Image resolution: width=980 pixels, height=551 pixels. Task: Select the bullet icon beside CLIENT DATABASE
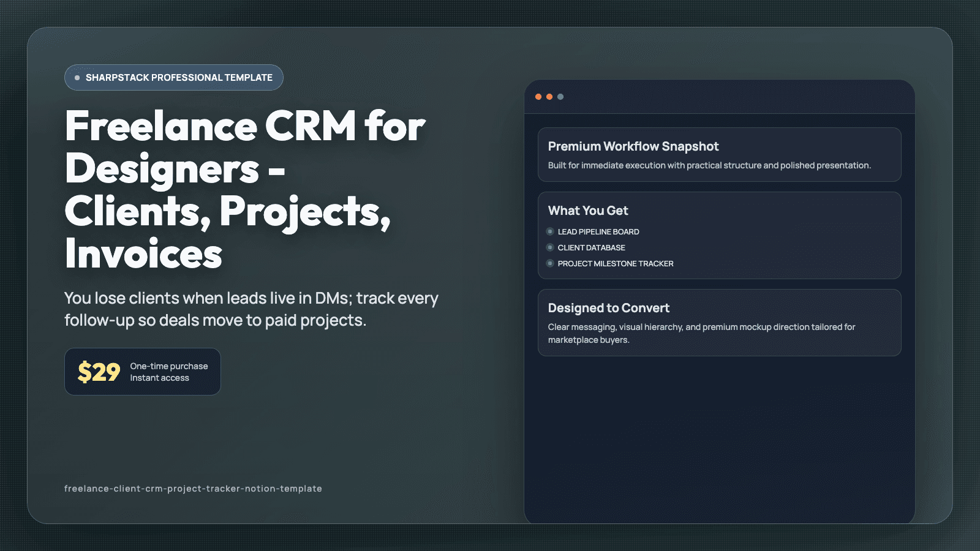pyautogui.click(x=550, y=247)
